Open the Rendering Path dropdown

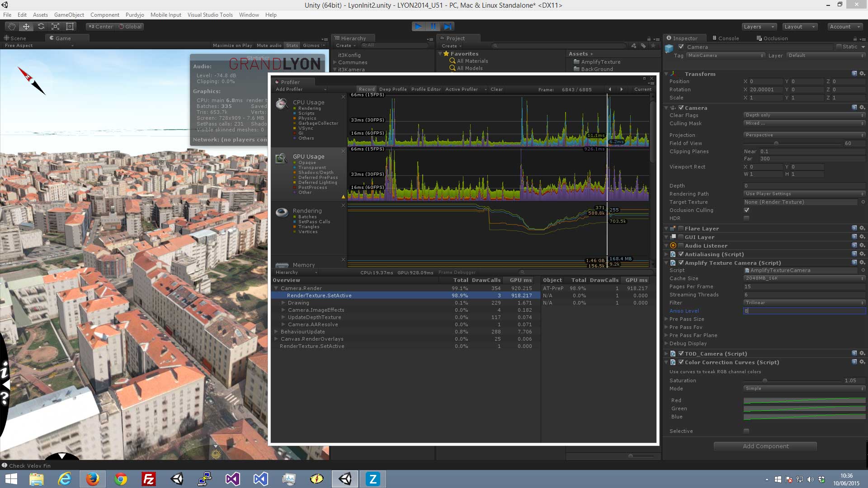(x=804, y=194)
